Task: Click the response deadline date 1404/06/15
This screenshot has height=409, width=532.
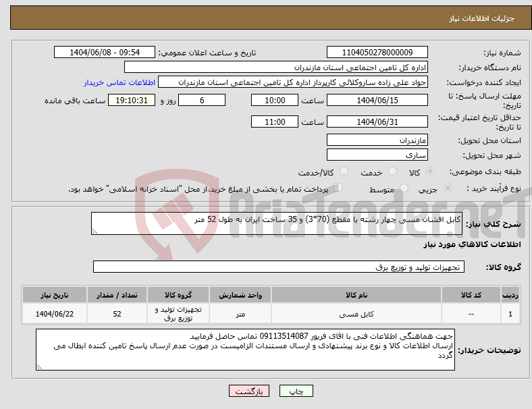Action: pyautogui.click(x=377, y=100)
